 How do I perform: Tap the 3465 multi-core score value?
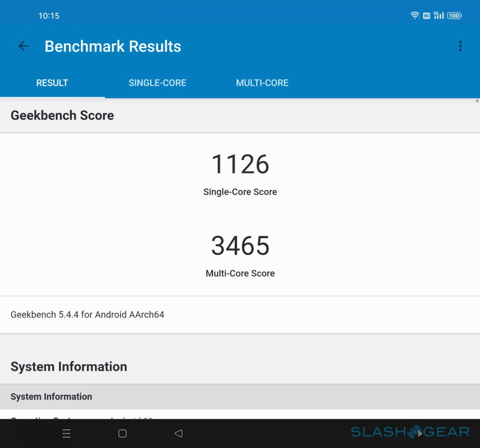[x=240, y=246]
